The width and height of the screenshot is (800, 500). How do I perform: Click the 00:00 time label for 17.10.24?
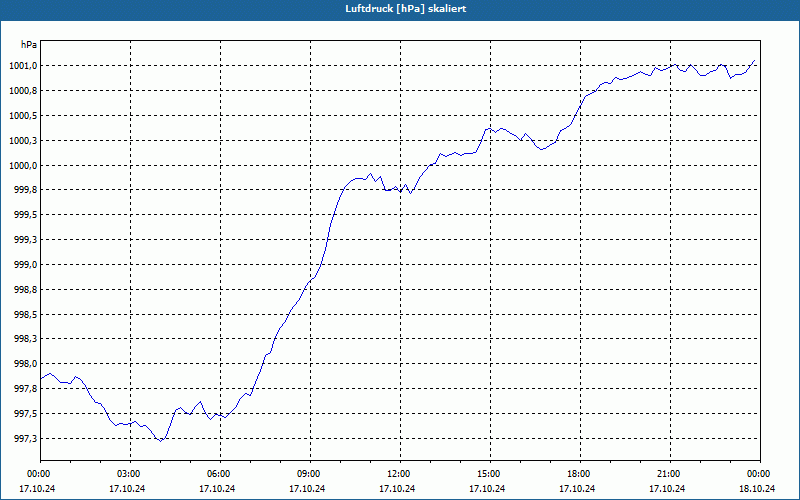click(x=40, y=474)
